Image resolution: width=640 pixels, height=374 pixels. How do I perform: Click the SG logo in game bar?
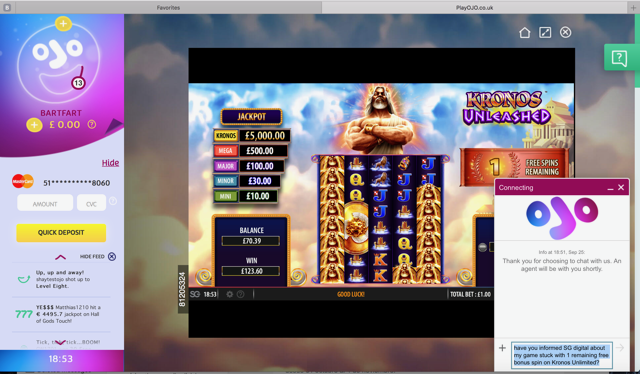tap(195, 294)
